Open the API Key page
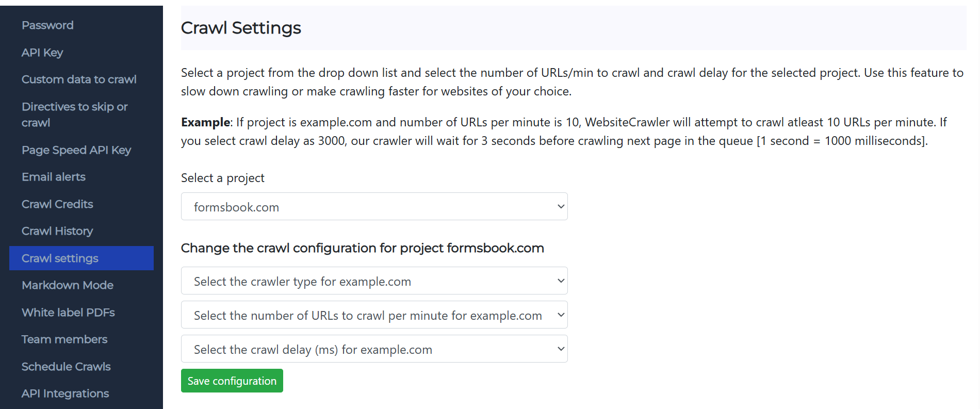 pyautogui.click(x=42, y=52)
